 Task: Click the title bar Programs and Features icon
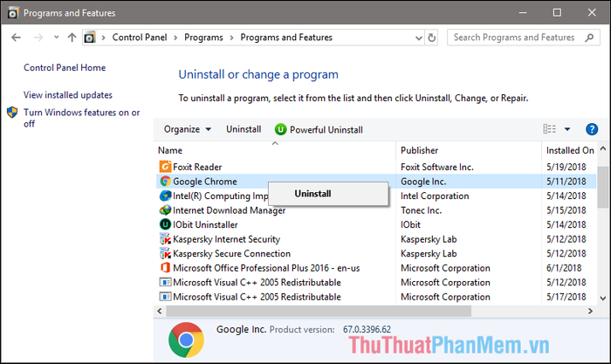pyautogui.click(x=13, y=13)
